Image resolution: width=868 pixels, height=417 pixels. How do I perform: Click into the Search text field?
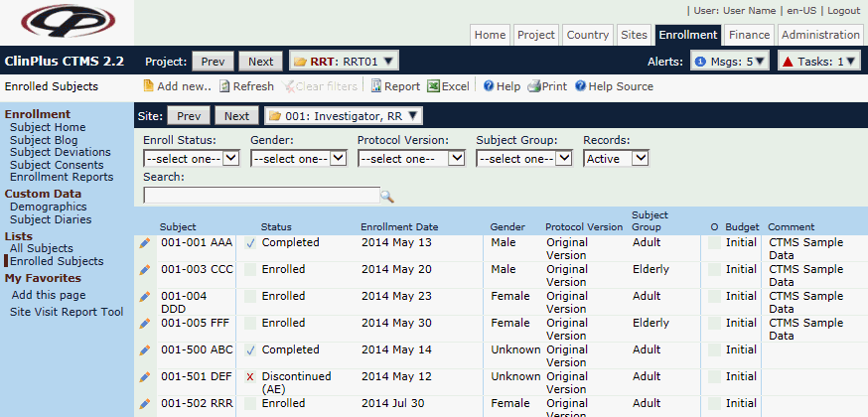pyautogui.click(x=261, y=196)
